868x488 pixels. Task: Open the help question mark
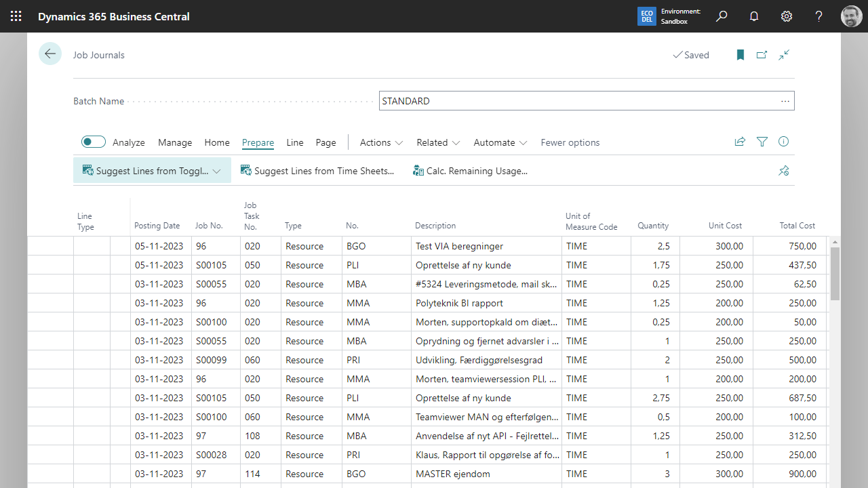[x=819, y=16]
